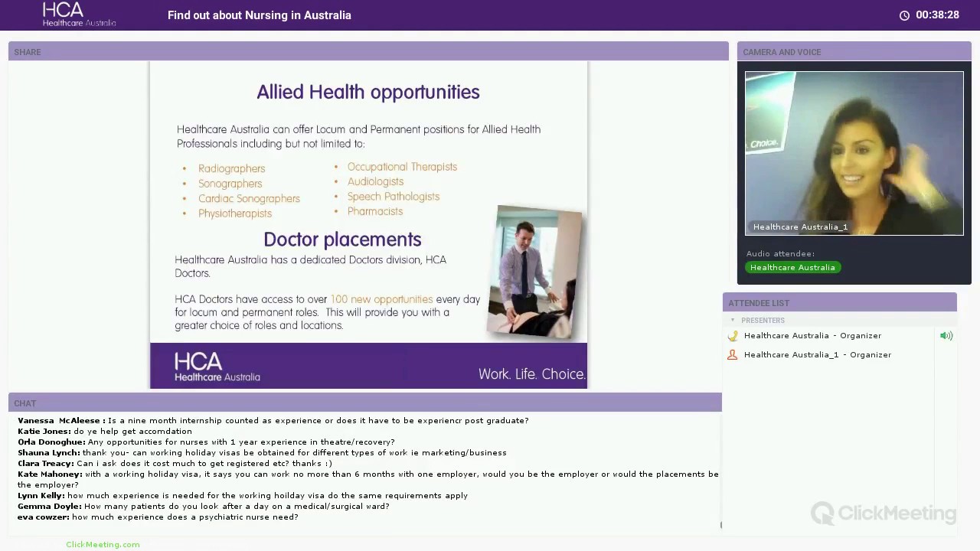Click 'Radiographers' bullet on the slide
This screenshot has height=551, width=980.
click(x=231, y=168)
